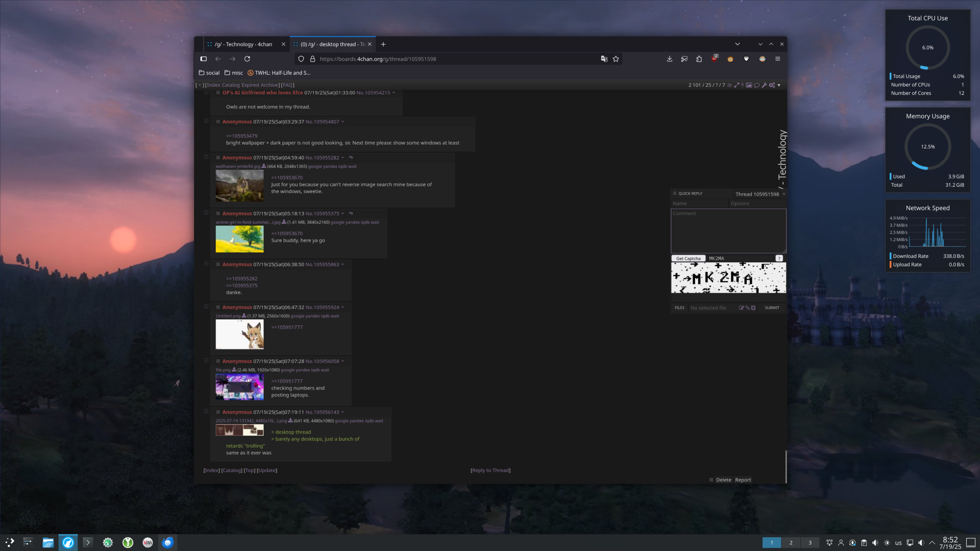Open the menu arrow on post No.105956143
980x551 pixels.
tap(343, 412)
